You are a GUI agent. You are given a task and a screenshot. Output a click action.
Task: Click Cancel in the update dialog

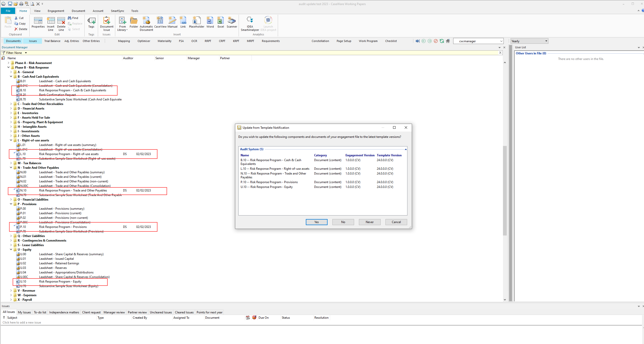(396, 222)
